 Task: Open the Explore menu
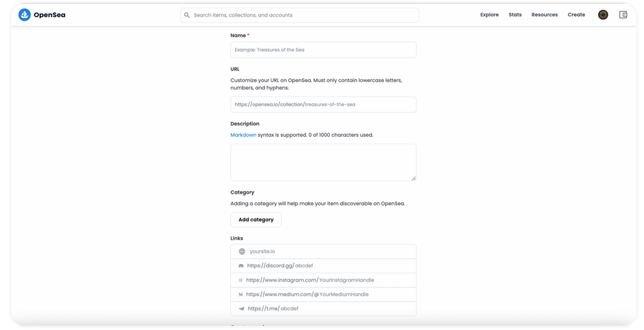coord(489,15)
